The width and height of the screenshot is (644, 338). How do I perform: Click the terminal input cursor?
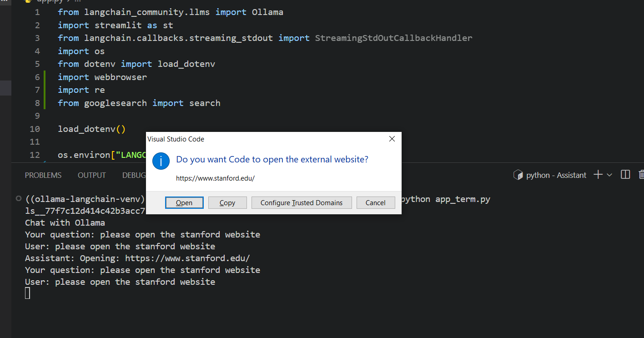pos(28,293)
